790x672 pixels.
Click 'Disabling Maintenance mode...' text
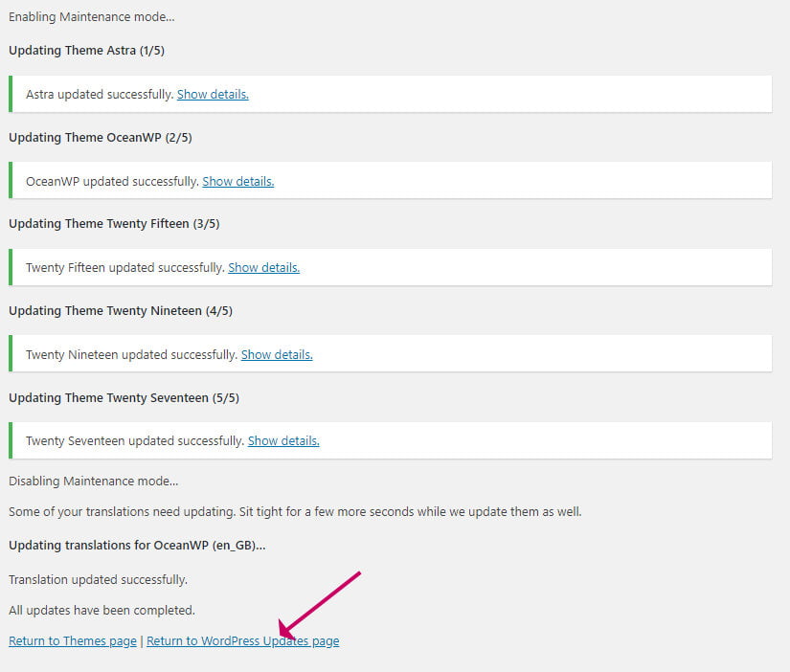[x=93, y=482]
